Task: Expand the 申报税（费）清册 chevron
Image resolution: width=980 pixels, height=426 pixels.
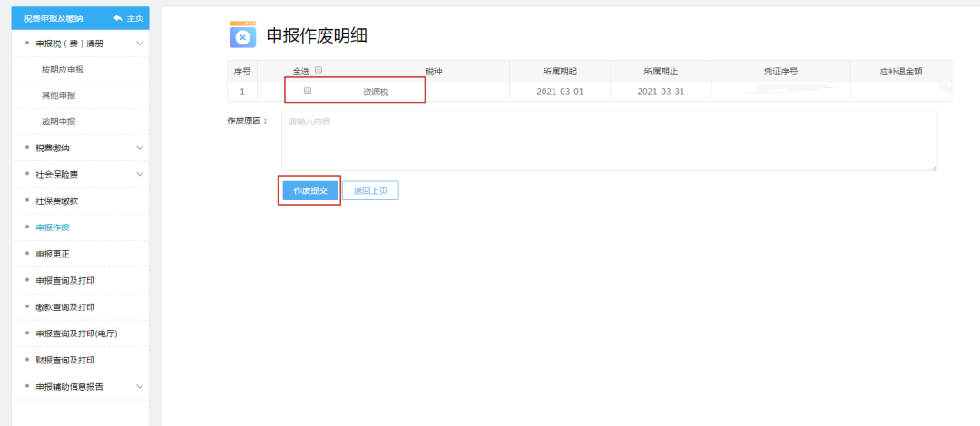Action: 140,44
